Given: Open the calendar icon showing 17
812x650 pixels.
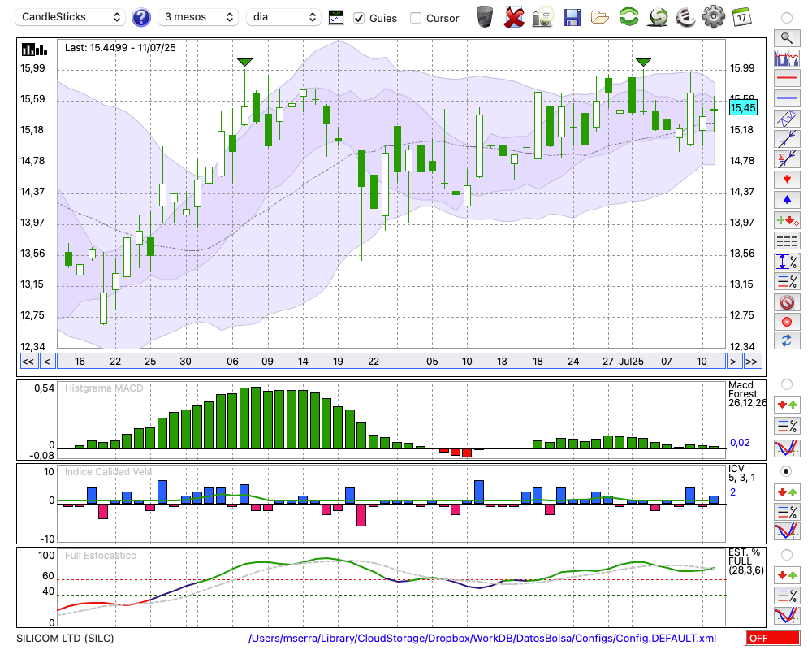Looking at the screenshot, I should click(x=741, y=17).
